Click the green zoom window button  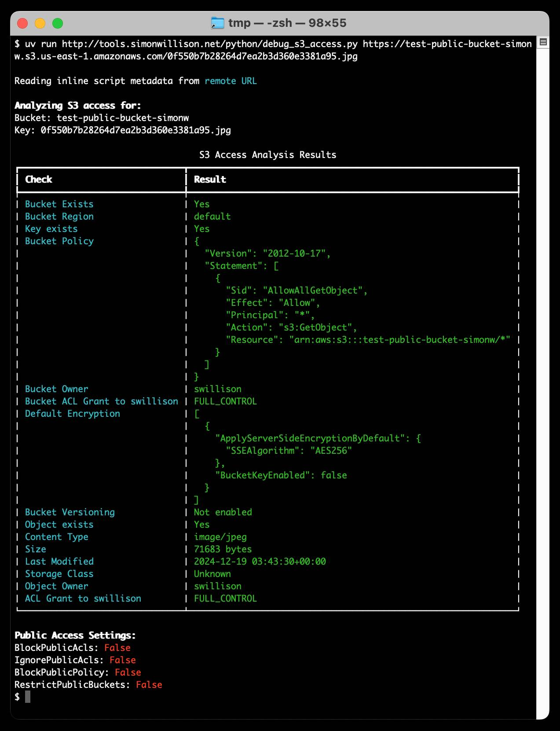tap(58, 23)
